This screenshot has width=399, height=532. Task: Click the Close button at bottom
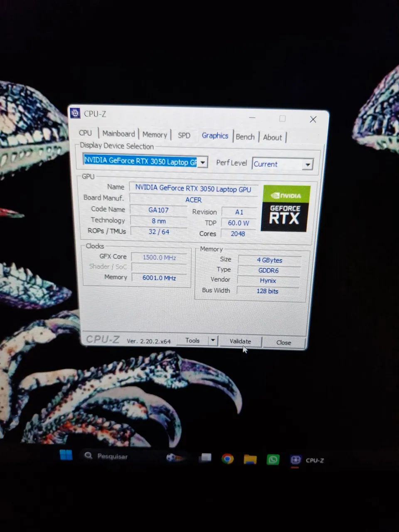284,342
